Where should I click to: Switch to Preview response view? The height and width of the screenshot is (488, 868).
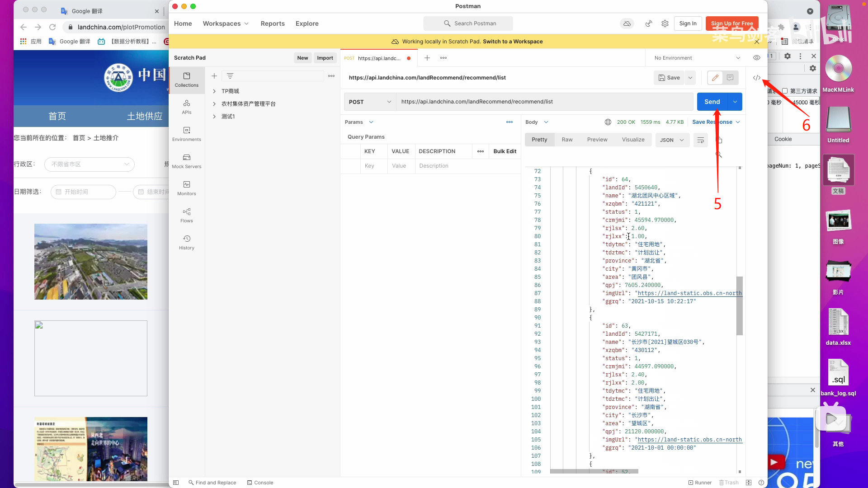coord(597,140)
